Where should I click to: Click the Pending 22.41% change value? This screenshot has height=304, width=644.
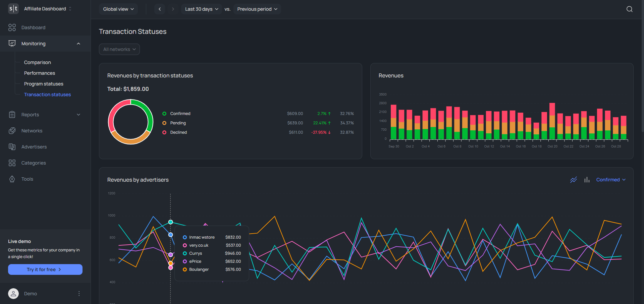(322, 123)
